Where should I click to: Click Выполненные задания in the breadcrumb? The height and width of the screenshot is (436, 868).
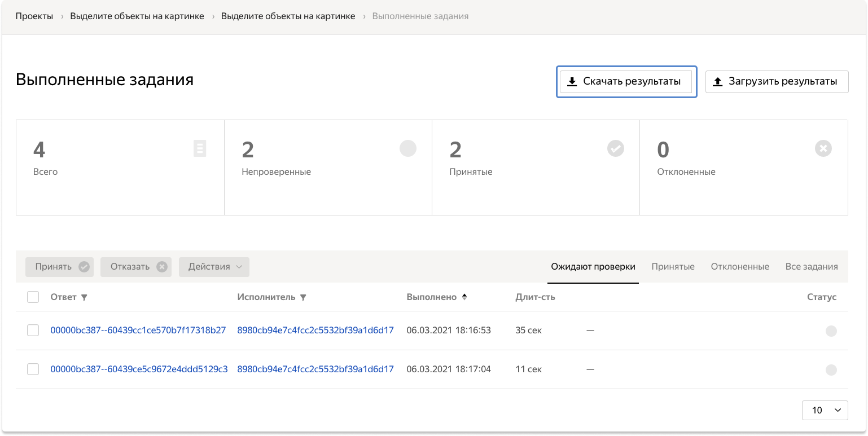pyautogui.click(x=420, y=16)
